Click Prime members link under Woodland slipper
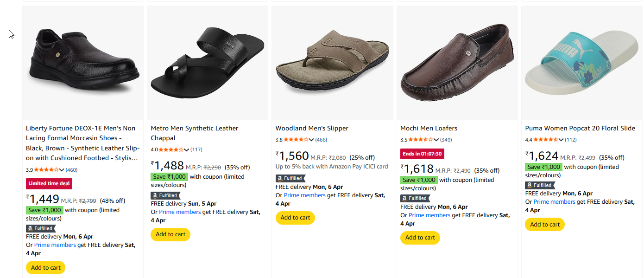This screenshot has height=278, width=644. pos(304,195)
